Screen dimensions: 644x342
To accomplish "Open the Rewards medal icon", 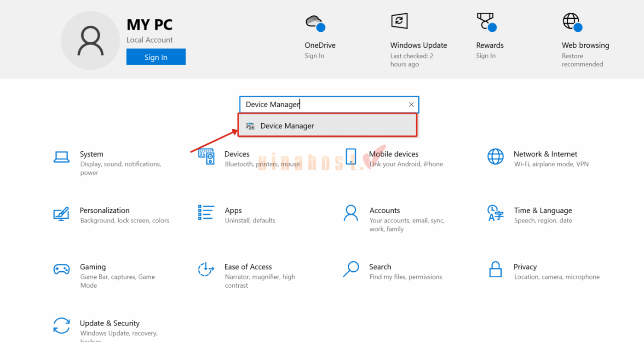I will click(x=487, y=22).
